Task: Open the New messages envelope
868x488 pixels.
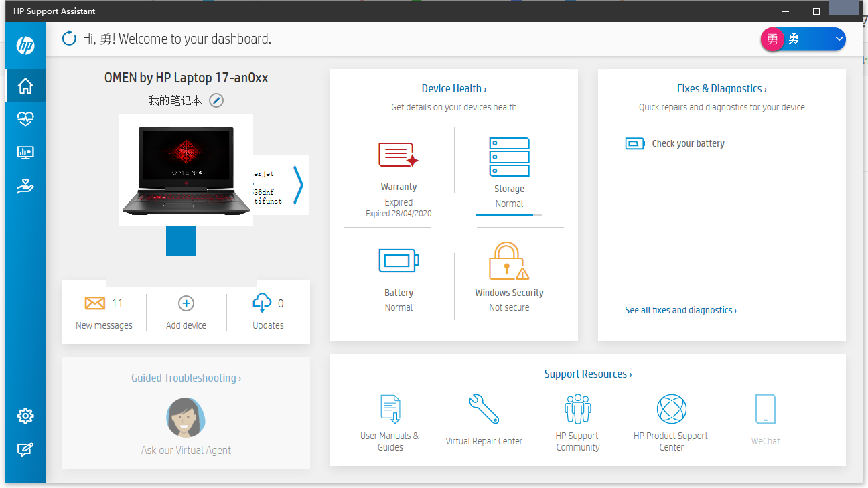Action: (x=94, y=303)
